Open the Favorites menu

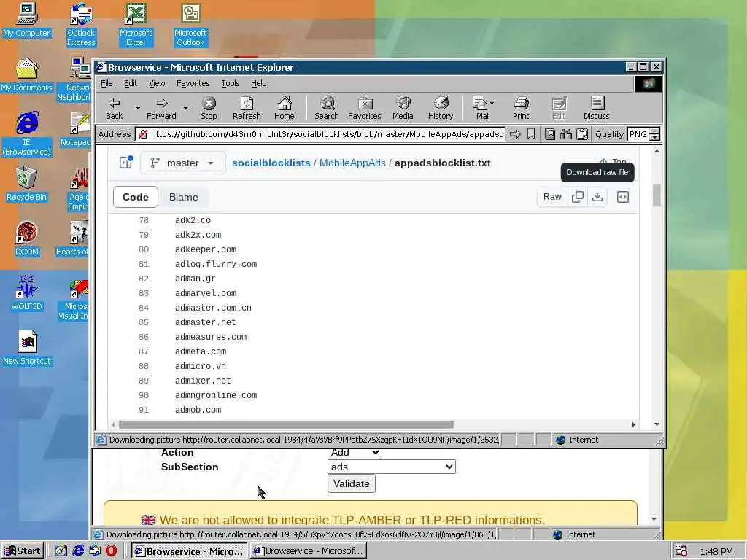pos(193,83)
